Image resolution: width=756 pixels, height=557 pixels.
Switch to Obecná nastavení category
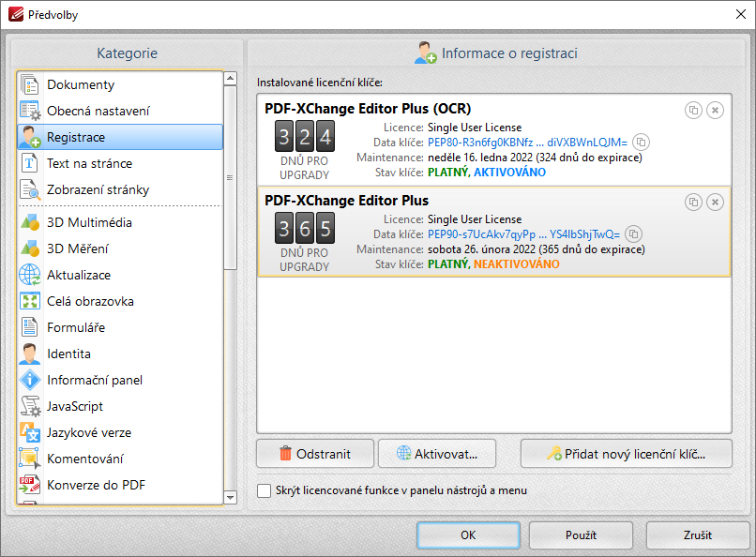(120, 111)
